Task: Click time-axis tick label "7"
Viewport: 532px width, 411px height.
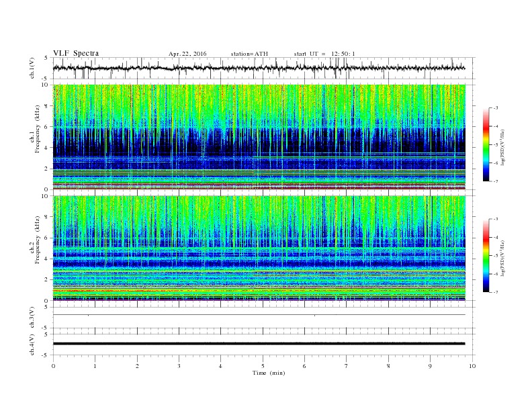Action: [x=347, y=366]
